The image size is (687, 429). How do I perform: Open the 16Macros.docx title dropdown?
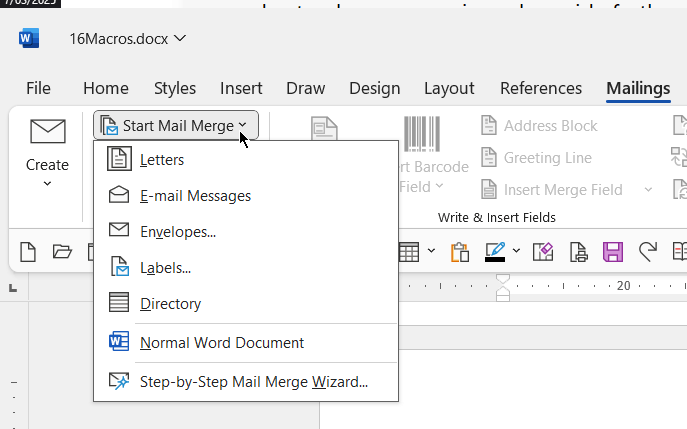click(x=180, y=39)
